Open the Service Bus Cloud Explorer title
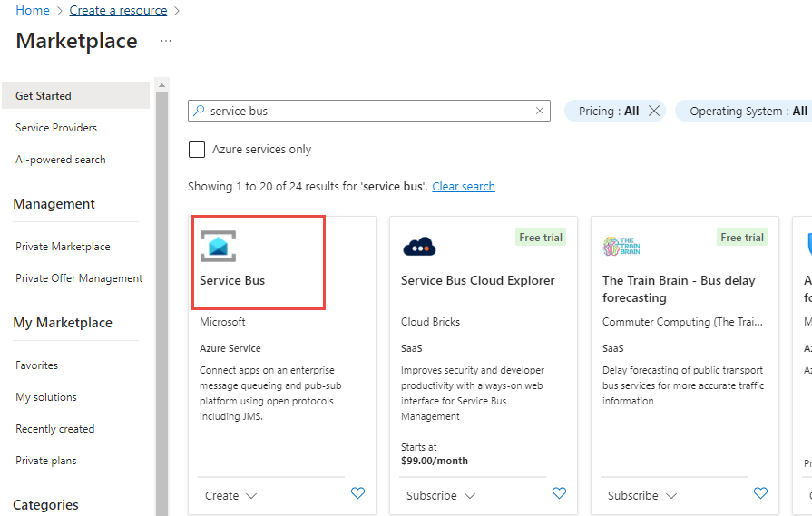The height and width of the screenshot is (516, 812). click(477, 280)
